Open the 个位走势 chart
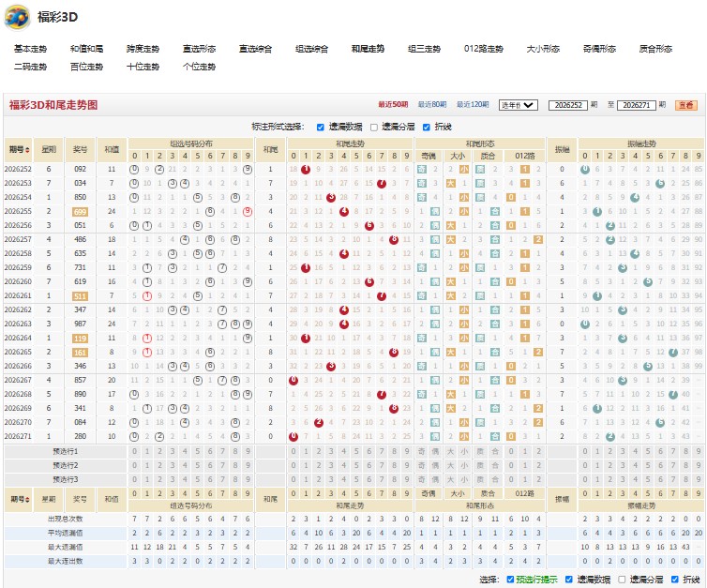707x588 pixels. [200, 67]
